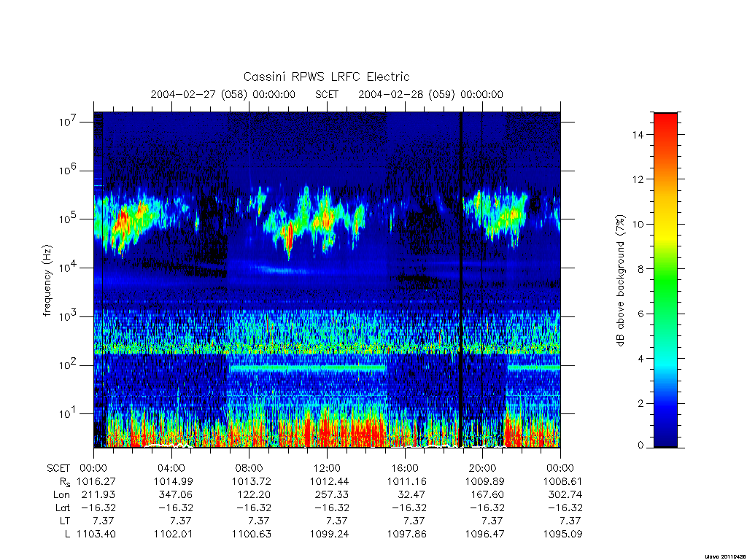Click the 'SCET' label in the header
The width and height of the screenshot is (747, 560).
pos(327,94)
